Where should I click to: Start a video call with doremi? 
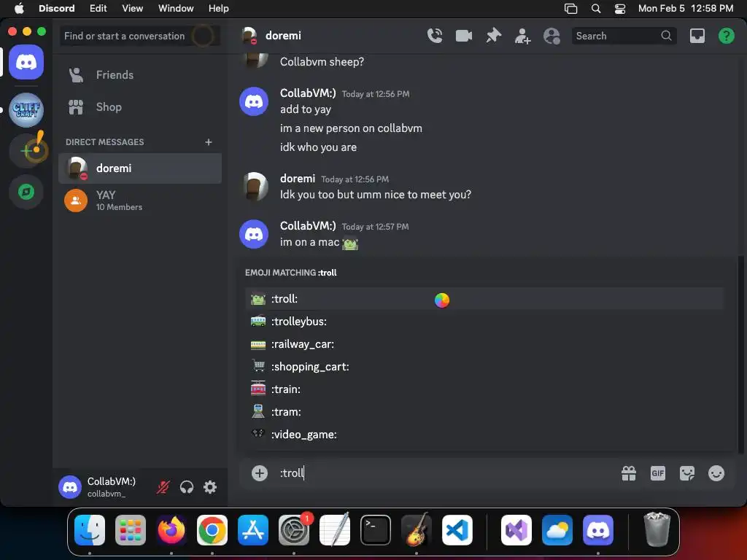click(463, 36)
